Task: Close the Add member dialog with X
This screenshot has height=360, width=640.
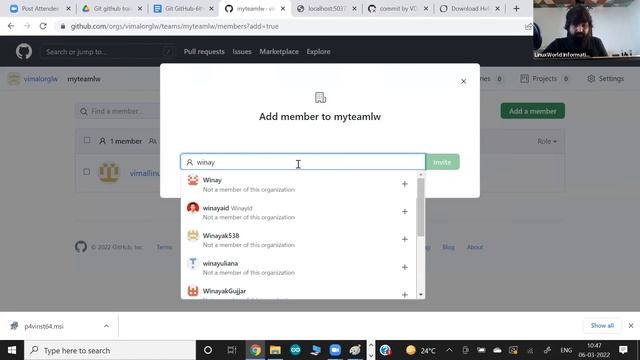Action: click(x=463, y=81)
